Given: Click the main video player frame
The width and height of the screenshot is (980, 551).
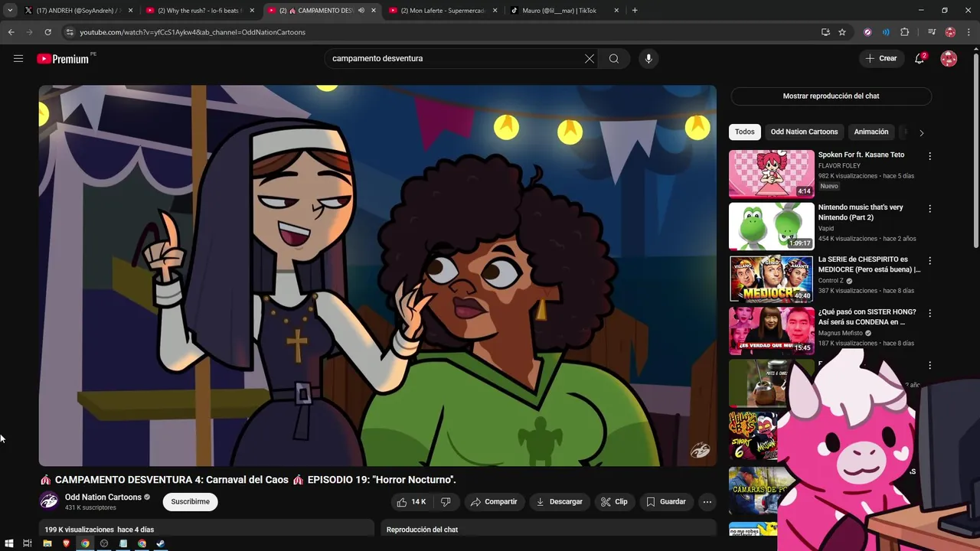Looking at the screenshot, I should [x=377, y=275].
